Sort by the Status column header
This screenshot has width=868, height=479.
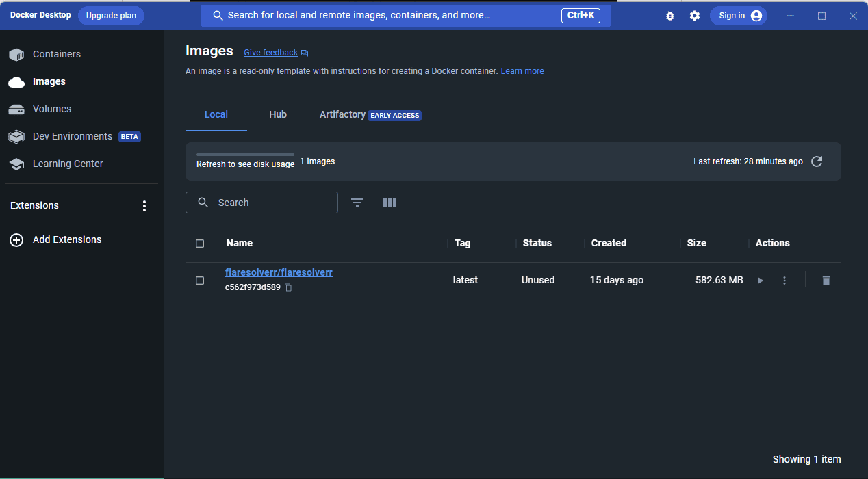pyautogui.click(x=537, y=243)
